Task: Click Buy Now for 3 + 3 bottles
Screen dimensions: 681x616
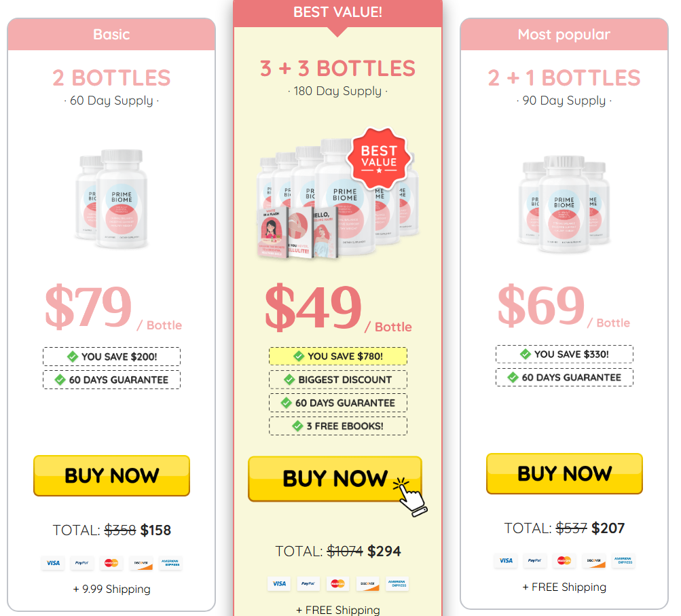Action: pyautogui.click(x=335, y=479)
